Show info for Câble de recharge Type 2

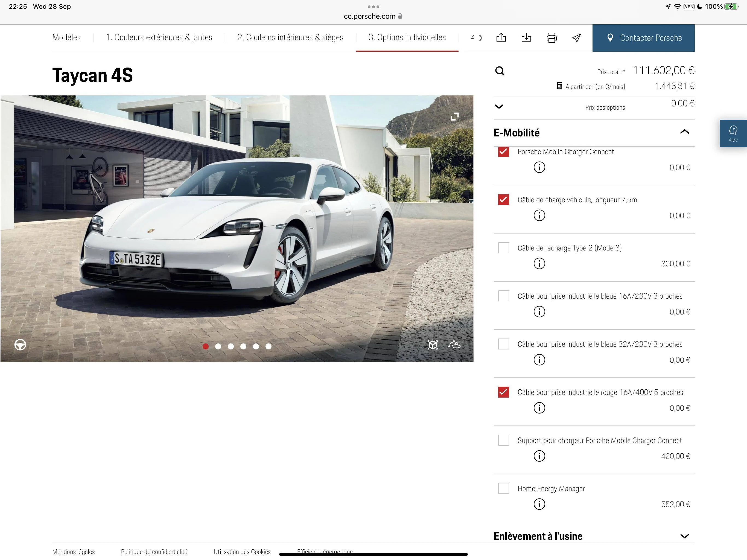click(x=539, y=263)
